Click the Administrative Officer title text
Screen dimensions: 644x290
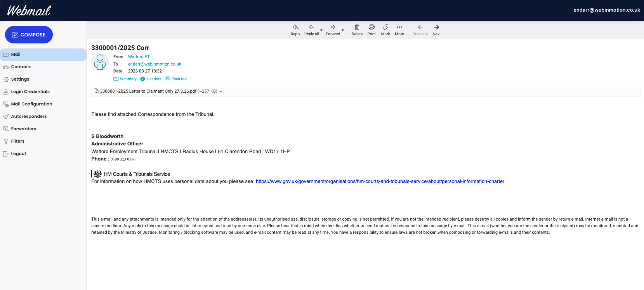[117, 144]
